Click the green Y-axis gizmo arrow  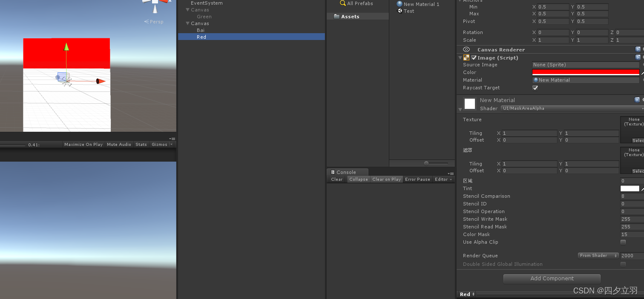pos(66,46)
